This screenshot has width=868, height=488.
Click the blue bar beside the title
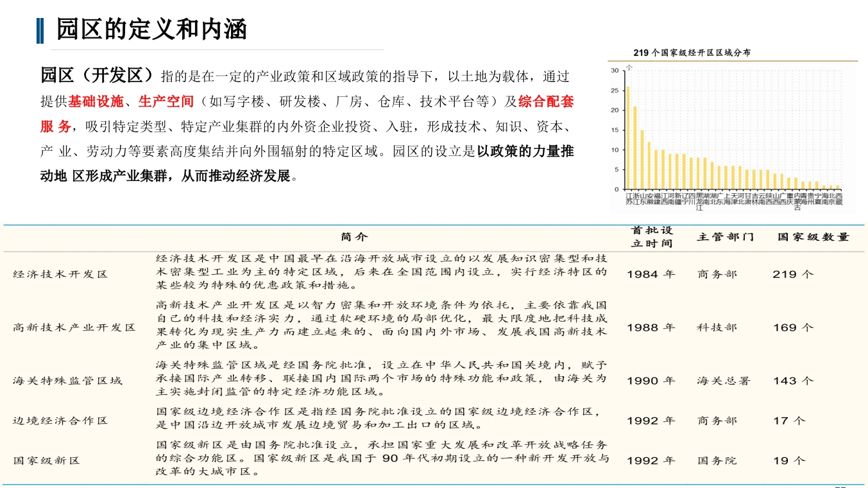[x=40, y=31]
